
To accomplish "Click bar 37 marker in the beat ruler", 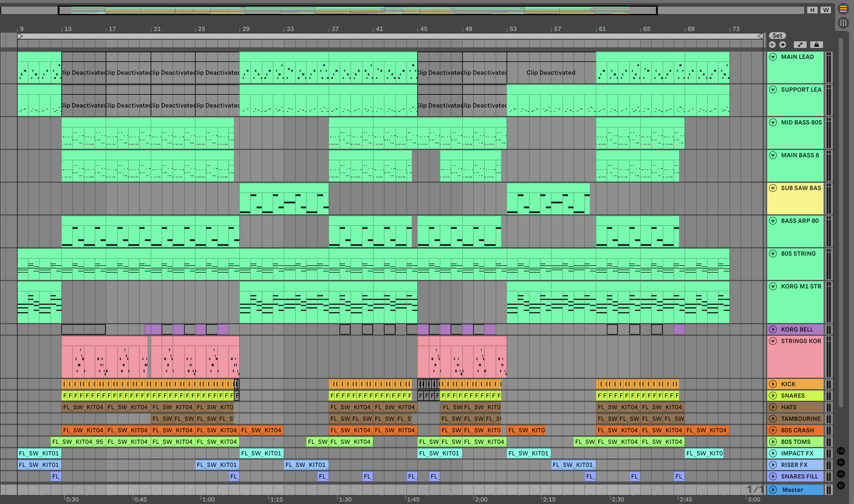I will (x=335, y=29).
